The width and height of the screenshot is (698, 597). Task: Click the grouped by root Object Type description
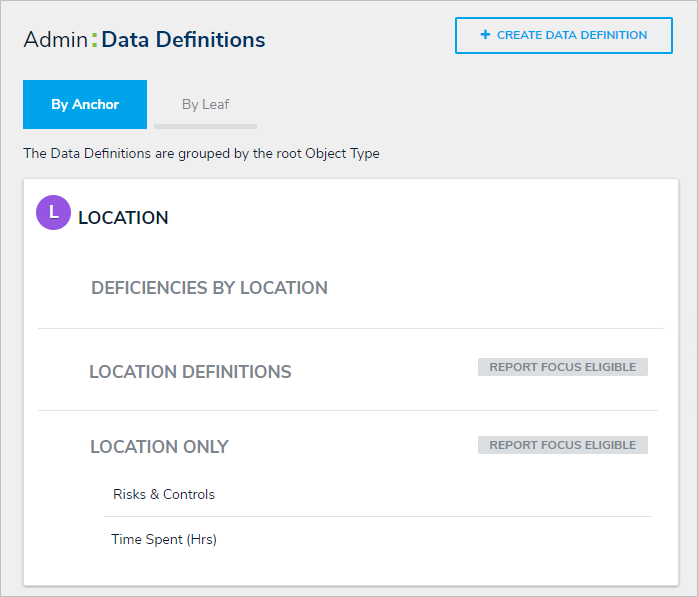[201, 154]
